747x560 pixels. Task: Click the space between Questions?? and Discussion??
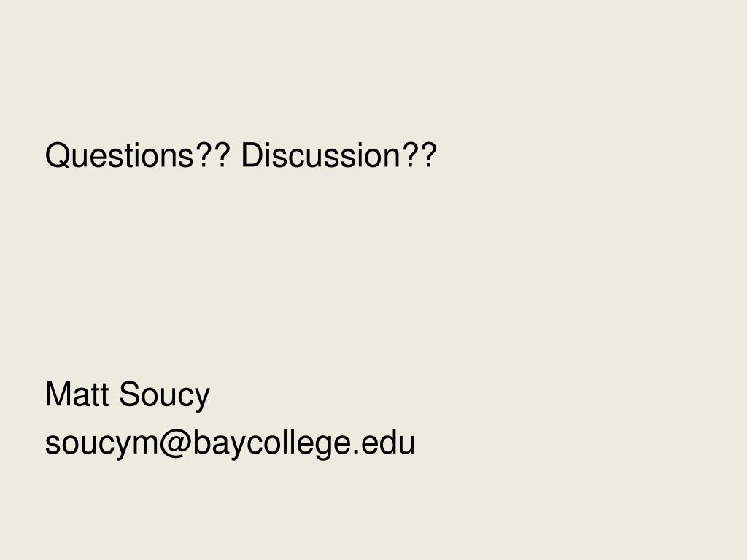coord(236,155)
